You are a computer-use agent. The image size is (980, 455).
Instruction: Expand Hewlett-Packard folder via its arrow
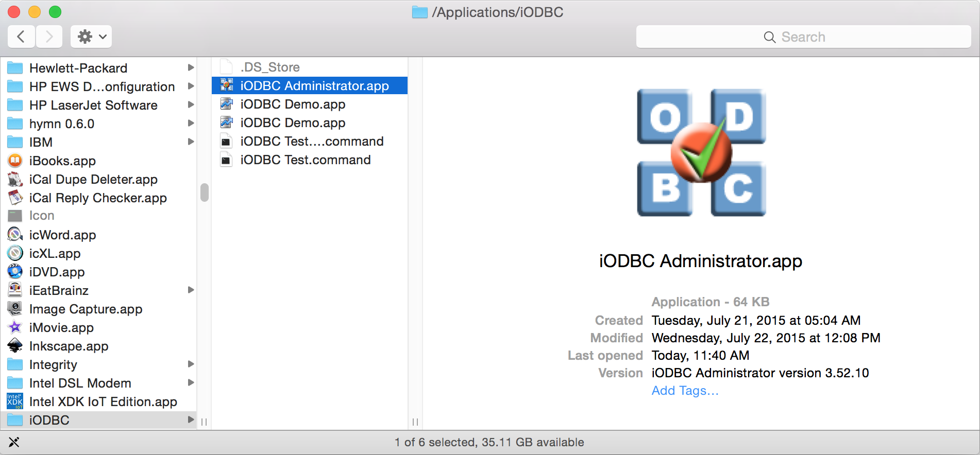point(191,67)
